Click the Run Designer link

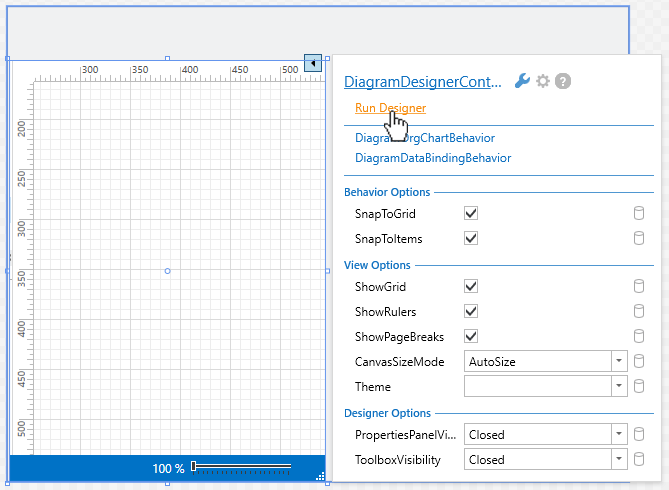[x=390, y=108]
